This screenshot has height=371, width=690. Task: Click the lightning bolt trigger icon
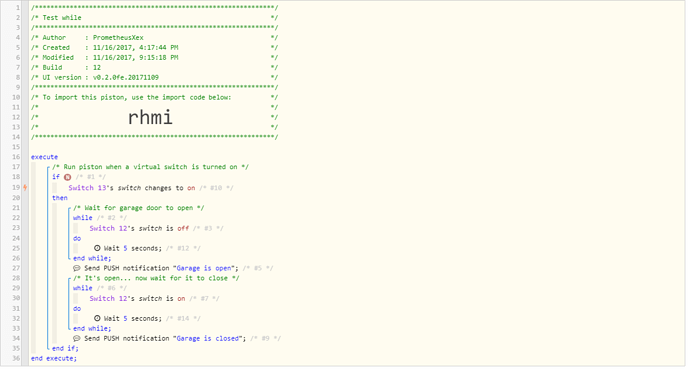pos(25,187)
